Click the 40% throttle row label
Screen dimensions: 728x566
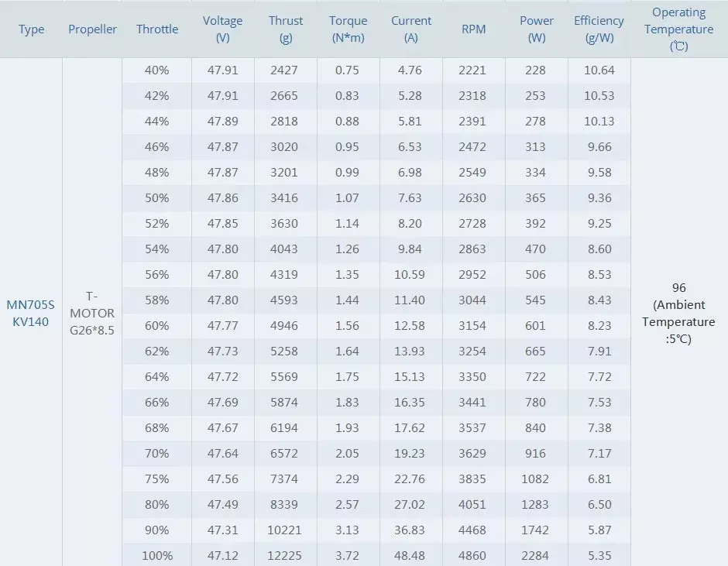[157, 70]
